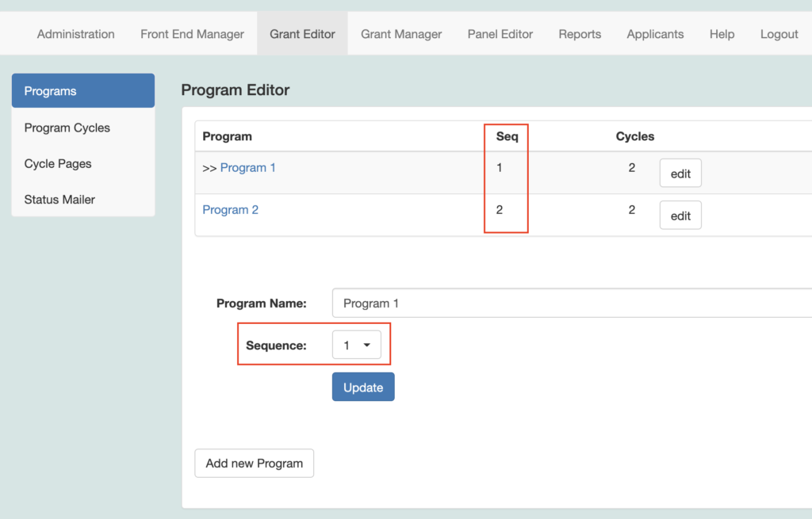Click the Program 2 link
Viewport: 812px width, 519px height.
coord(230,210)
